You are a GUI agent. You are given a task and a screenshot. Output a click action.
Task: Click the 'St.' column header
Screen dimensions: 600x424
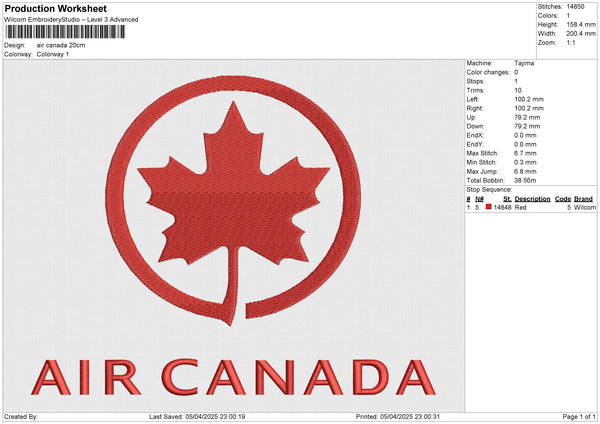point(507,199)
